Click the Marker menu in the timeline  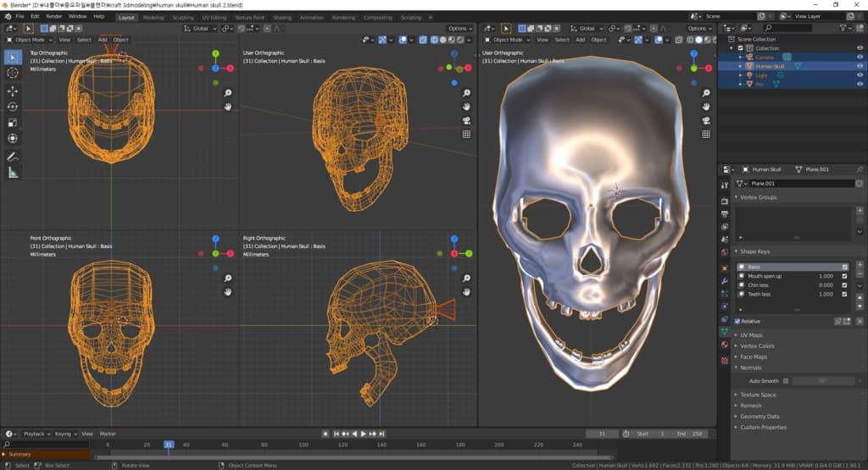point(108,434)
